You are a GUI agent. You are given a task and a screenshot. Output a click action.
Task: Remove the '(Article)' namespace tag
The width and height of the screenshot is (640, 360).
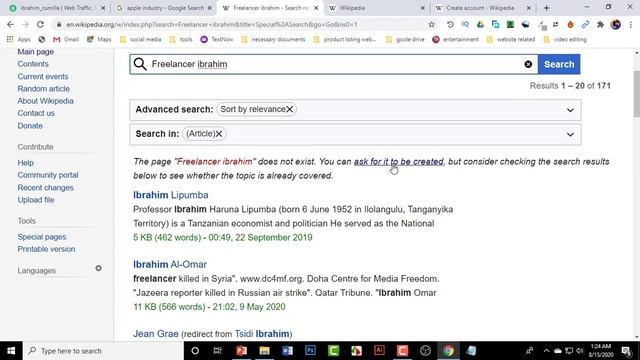pyautogui.click(x=219, y=134)
